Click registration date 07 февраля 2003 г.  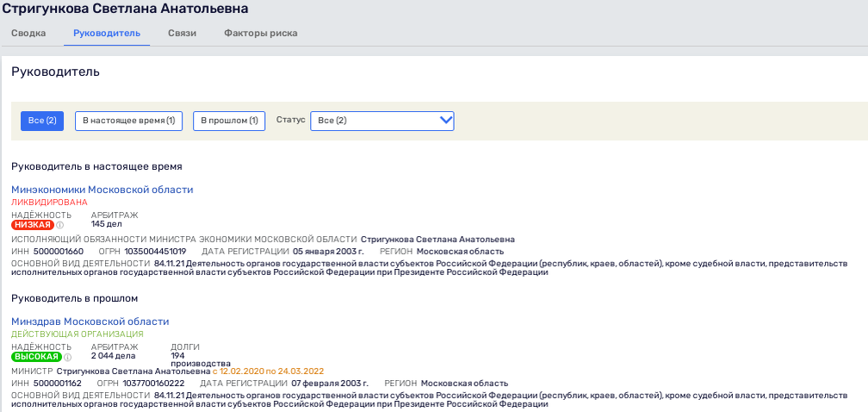coord(329,384)
